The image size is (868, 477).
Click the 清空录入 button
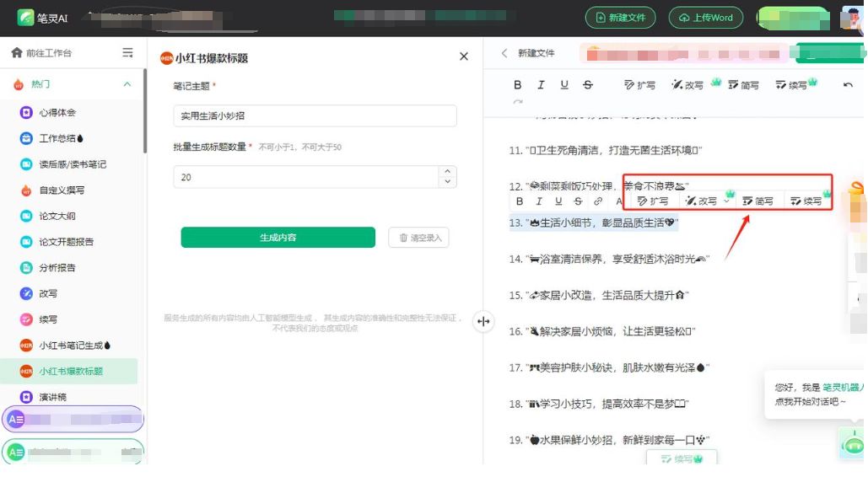pos(418,238)
